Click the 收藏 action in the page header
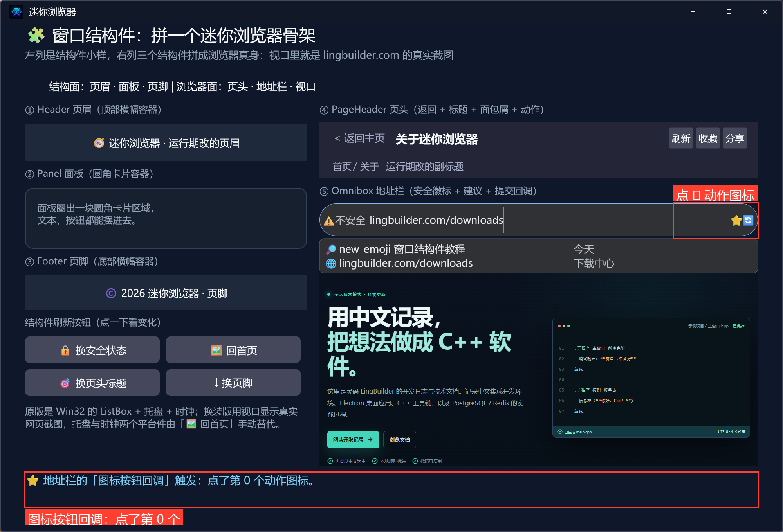Image resolution: width=783 pixels, height=532 pixels. (x=708, y=138)
